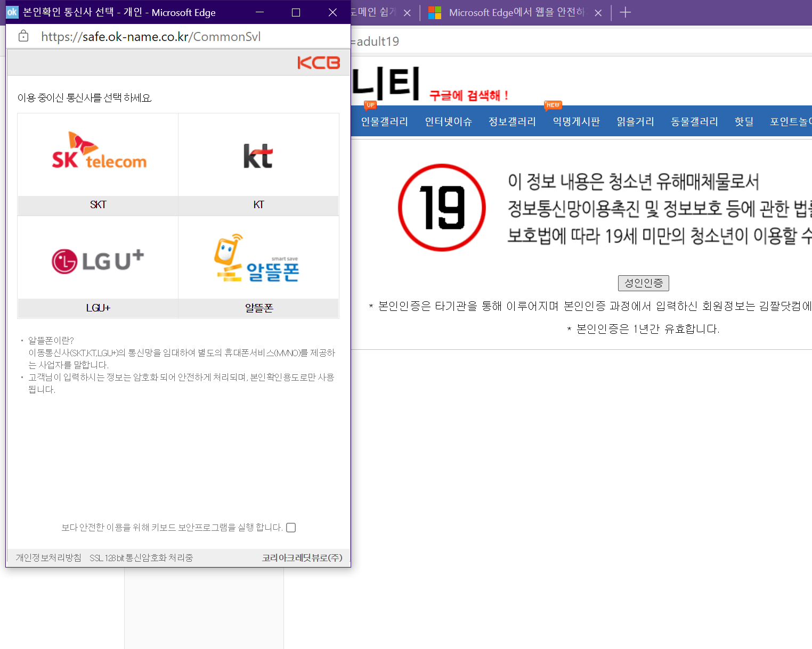Maximize the 본인확인 popup window
Viewport: 812px width, 649px height.
coord(296,12)
